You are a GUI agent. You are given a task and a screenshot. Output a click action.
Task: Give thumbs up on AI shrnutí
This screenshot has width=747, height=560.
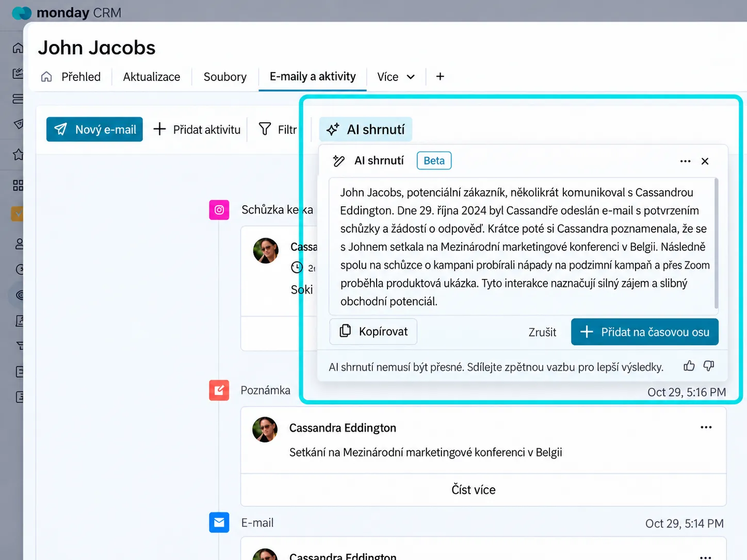(689, 366)
